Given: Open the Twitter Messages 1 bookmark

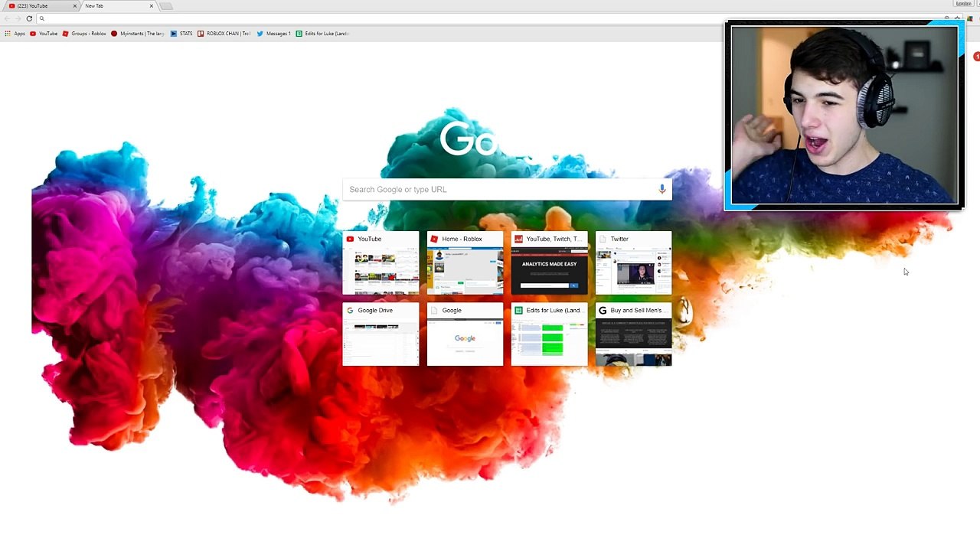Looking at the screenshot, I should point(274,34).
